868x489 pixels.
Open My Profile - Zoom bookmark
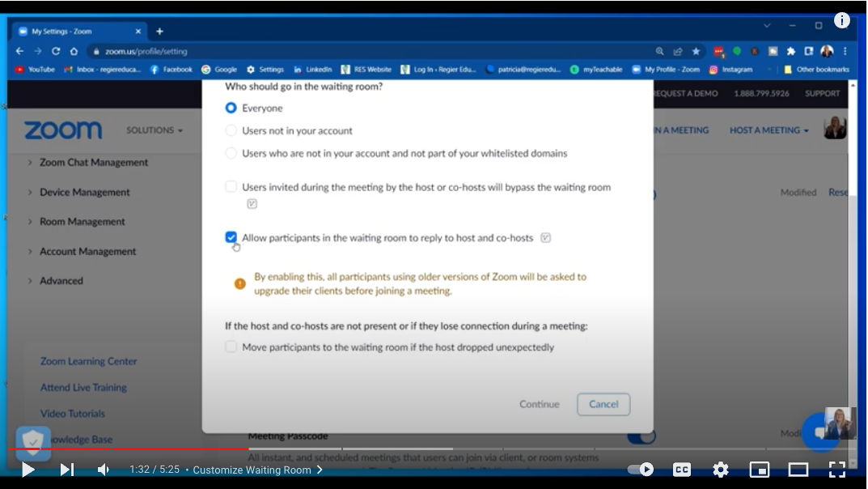pyautogui.click(x=666, y=70)
